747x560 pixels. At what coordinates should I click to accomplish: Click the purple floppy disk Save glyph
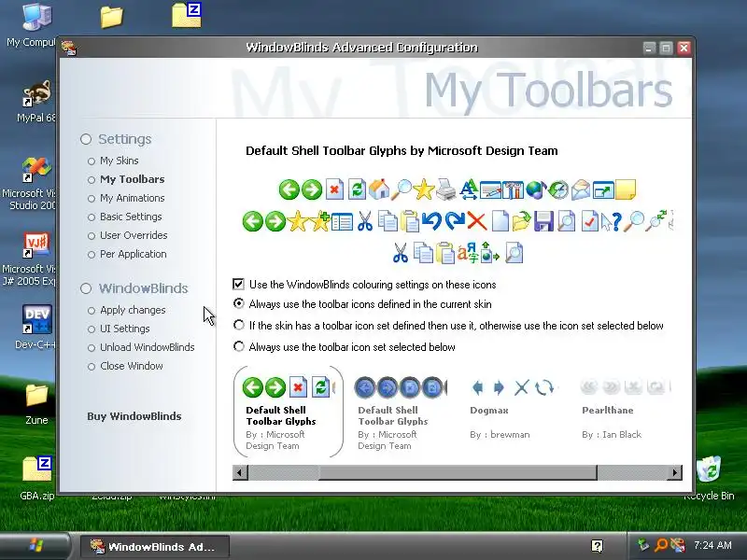[543, 221]
